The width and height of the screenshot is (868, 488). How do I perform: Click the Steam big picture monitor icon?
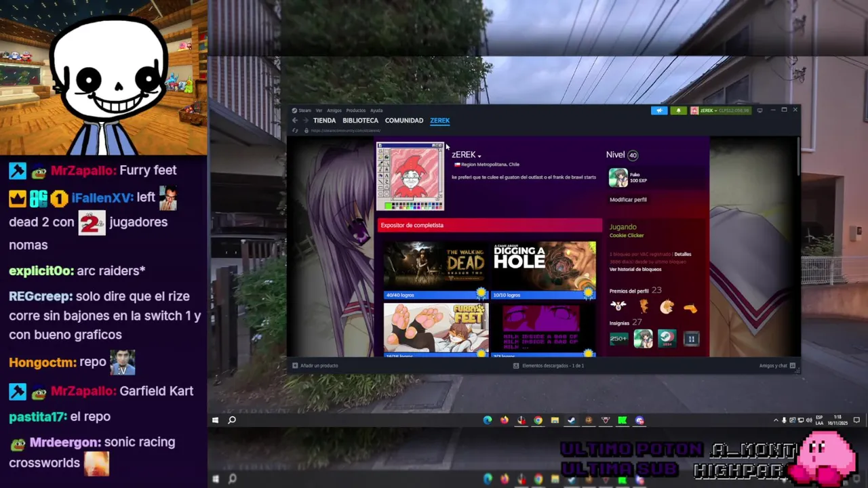(x=759, y=110)
